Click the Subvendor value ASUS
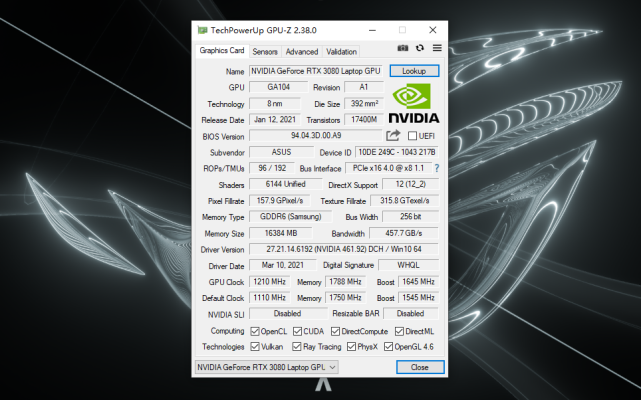 (282, 152)
